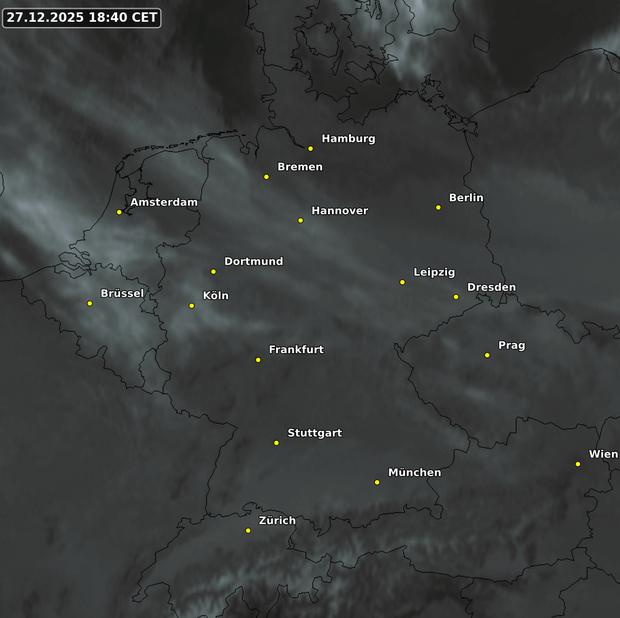Click the Berlin text label
This screenshot has width=620, height=618.
pos(466,198)
